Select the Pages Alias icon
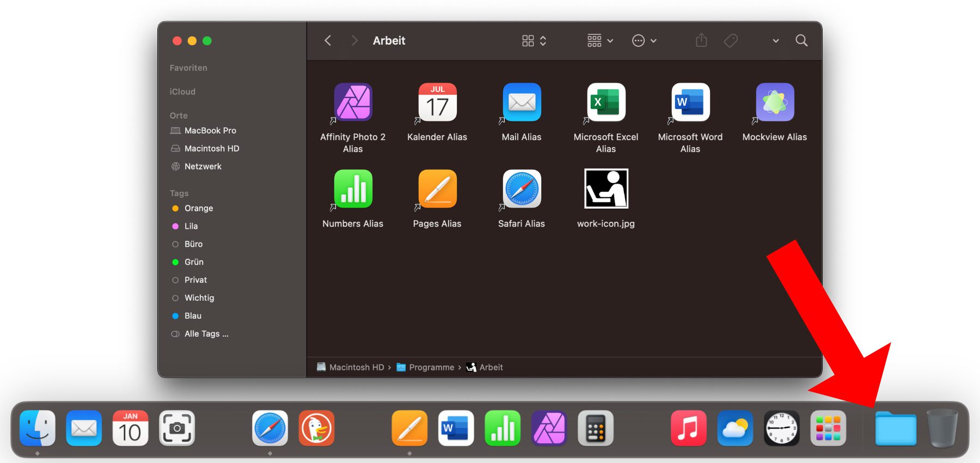Image resolution: width=980 pixels, height=463 pixels. tap(437, 188)
